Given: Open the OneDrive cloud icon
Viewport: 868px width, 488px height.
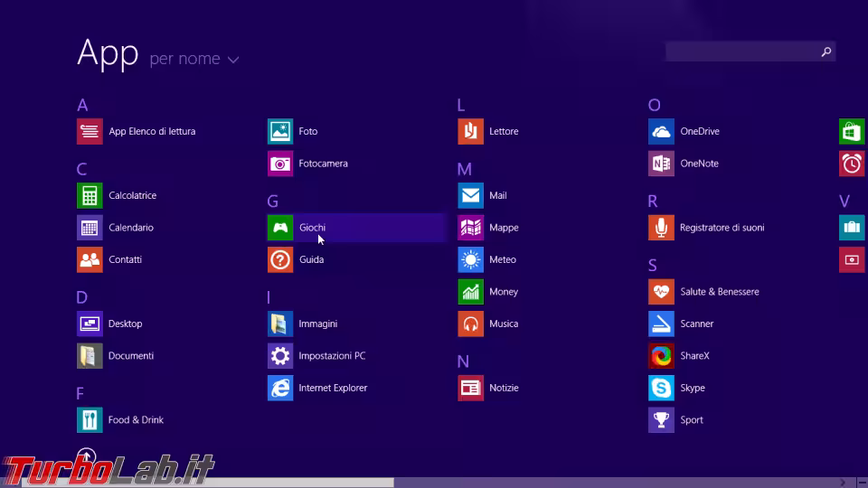Looking at the screenshot, I should pyautogui.click(x=661, y=131).
